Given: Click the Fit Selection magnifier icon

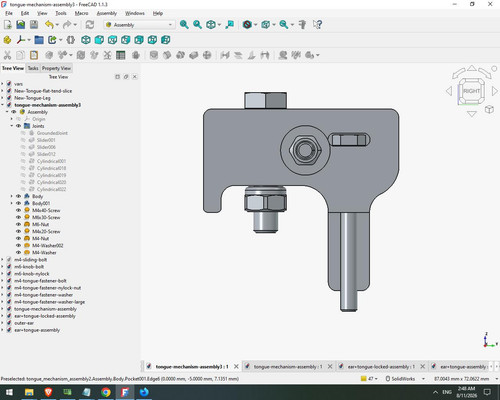Looking at the screenshot, I should click(x=197, y=25).
